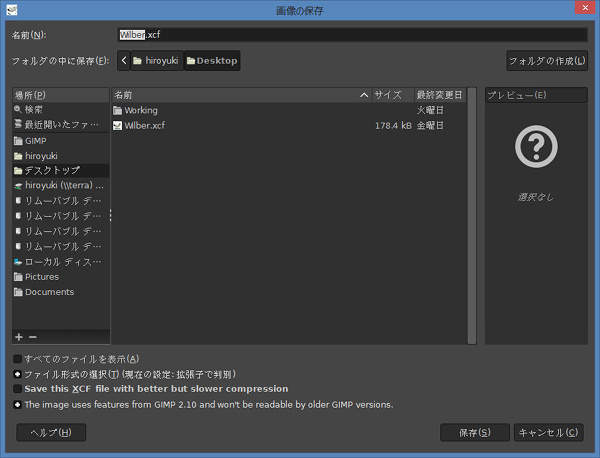The width and height of the screenshot is (600, 458).
Task: Click the back chevron in the folder path bar
Action: coord(124,60)
